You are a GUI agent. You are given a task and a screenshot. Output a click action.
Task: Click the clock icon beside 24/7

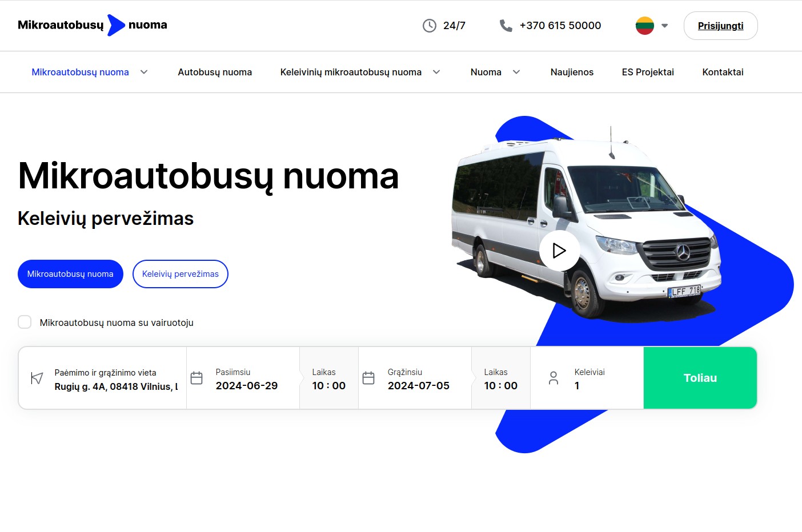(429, 26)
